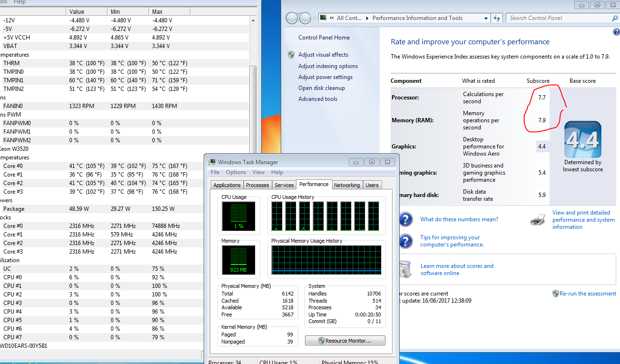The height and width of the screenshot is (364, 620).
Task: Switch to the Applications tab
Action: pyautogui.click(x=227, y=185)
